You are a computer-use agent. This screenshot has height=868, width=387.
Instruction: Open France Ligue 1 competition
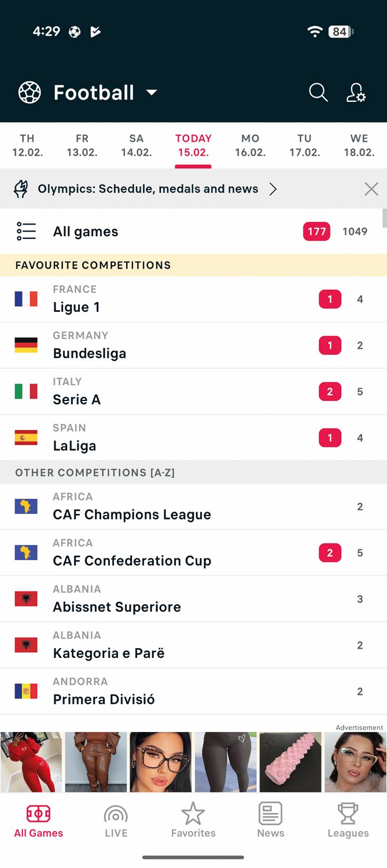pos(193,299)
